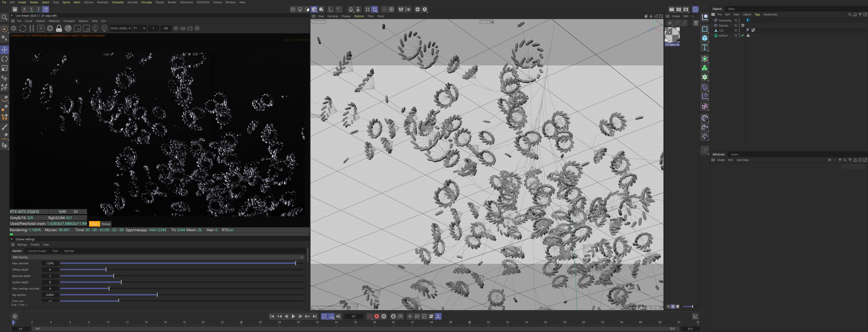Select the Rotate tool in left toolbar
Viewport: 868px width, 332px height.
(4, 59)
